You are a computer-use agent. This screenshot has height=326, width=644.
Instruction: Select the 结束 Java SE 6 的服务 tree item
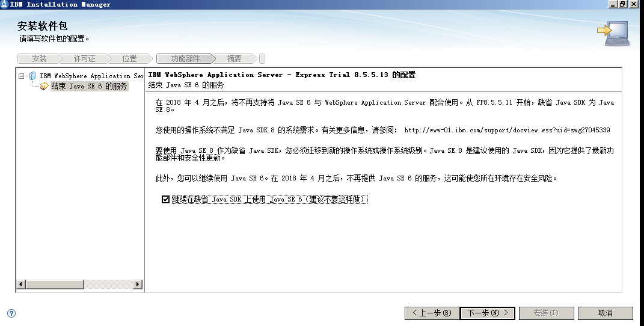(x=89, y=86)
